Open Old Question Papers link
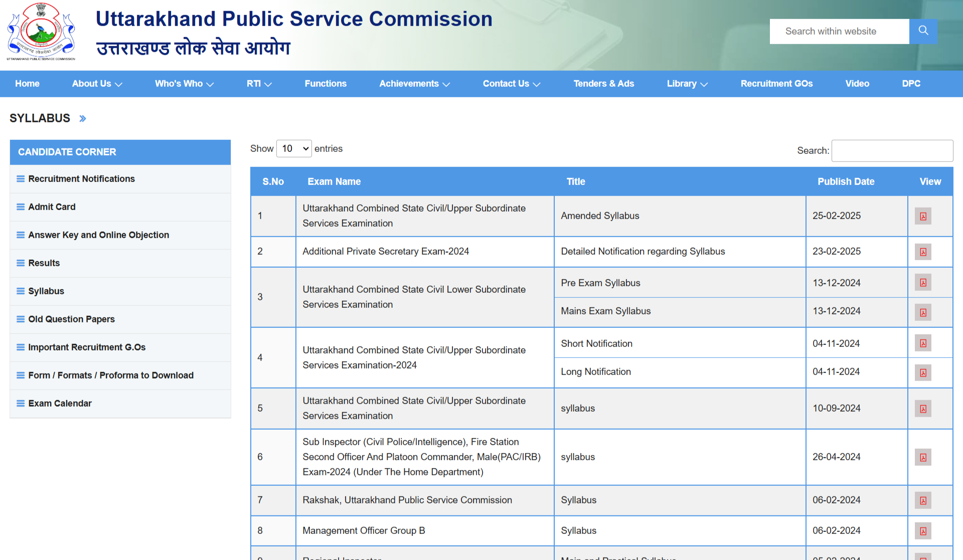 tap(71, 319)
